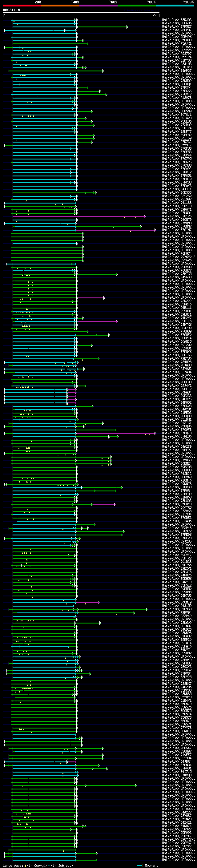Select the UniRef100_B4ND74 label
The height and width of the screenshot is (868, 197).
coord(177,826)
